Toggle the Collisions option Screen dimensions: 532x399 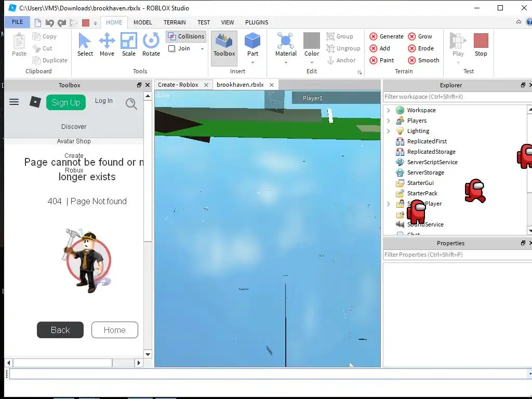[187, 36]
